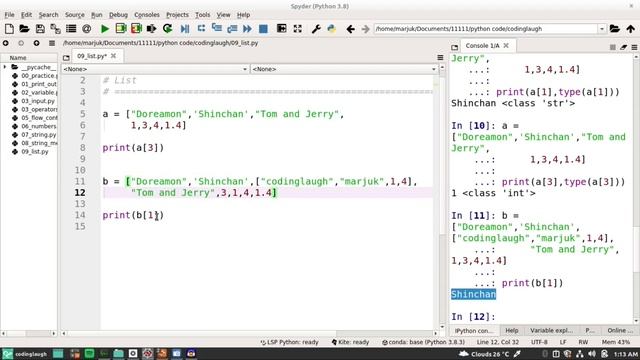
Task: Open the Source menu
Action: [x=75, y=15]
